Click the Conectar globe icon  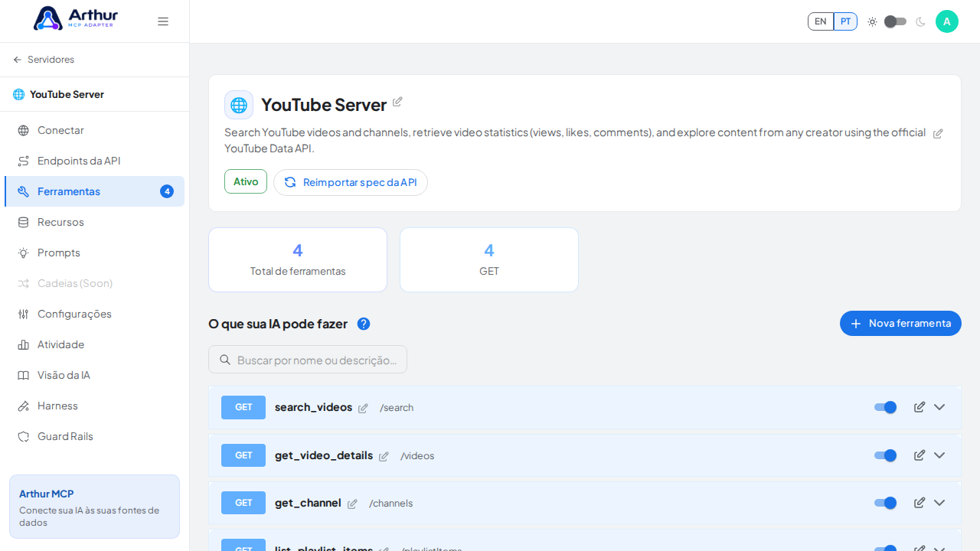click(x=24, y=130)
